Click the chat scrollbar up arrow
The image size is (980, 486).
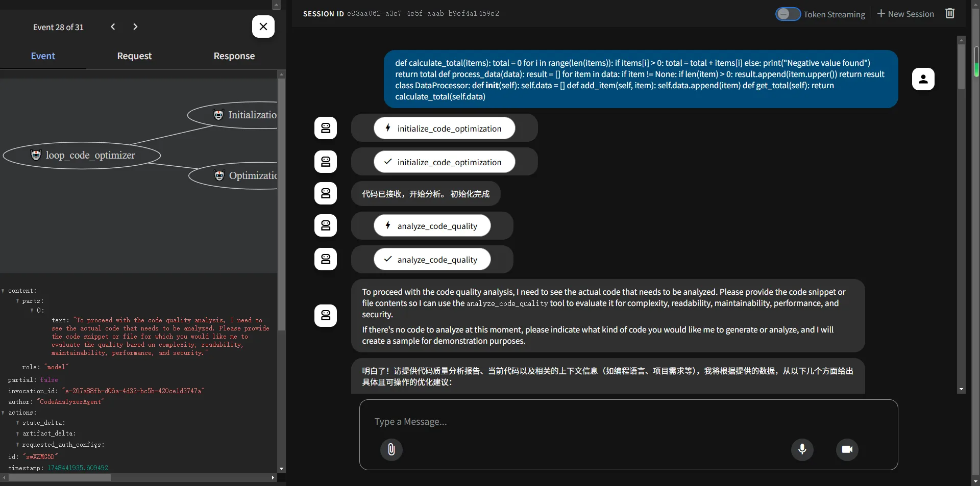point(961,40)
